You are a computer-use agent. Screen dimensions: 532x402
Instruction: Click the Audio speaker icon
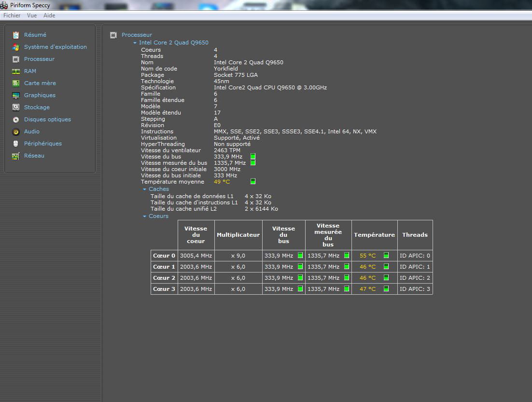coord(16,131)
